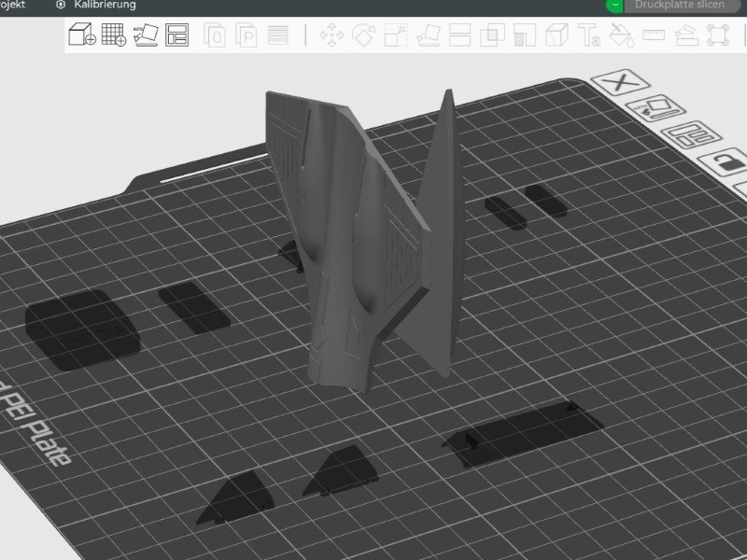Select the Assemble tool

pos(686,35)
